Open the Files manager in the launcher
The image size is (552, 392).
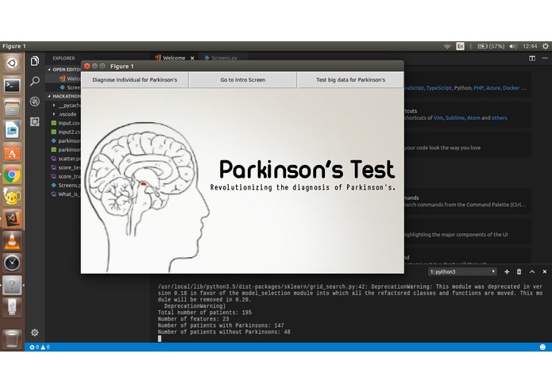[x=12, y=108]
